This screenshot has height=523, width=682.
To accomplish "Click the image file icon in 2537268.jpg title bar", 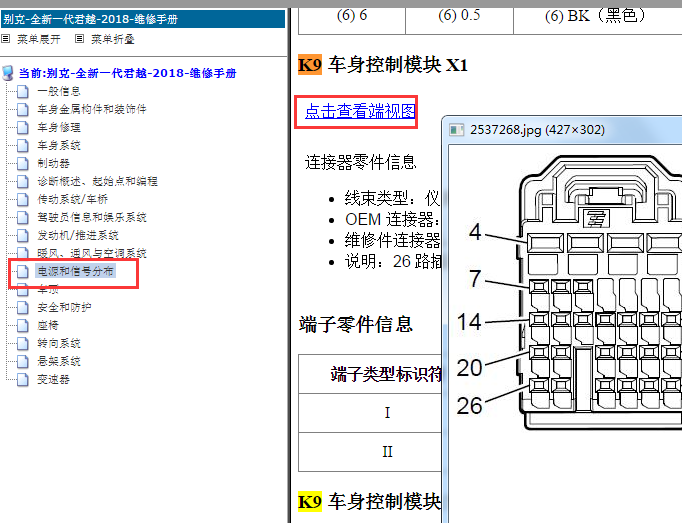I will (x=456, y=130).
